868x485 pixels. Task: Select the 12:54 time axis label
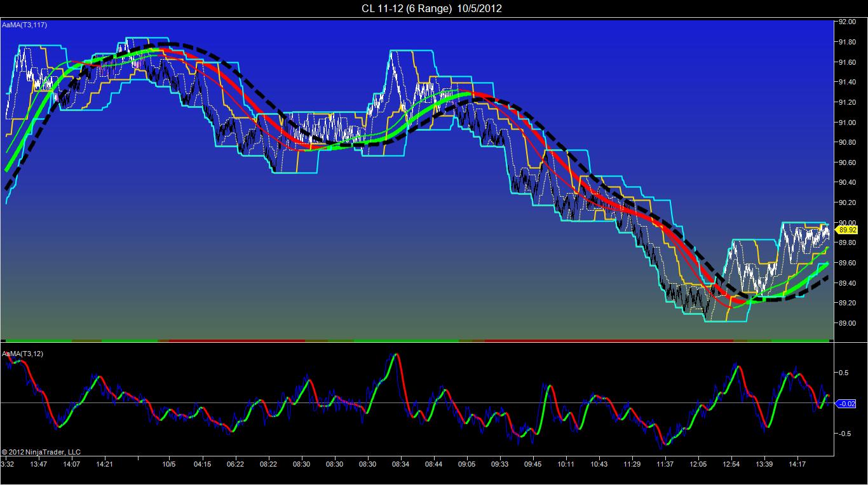[731, 464]
